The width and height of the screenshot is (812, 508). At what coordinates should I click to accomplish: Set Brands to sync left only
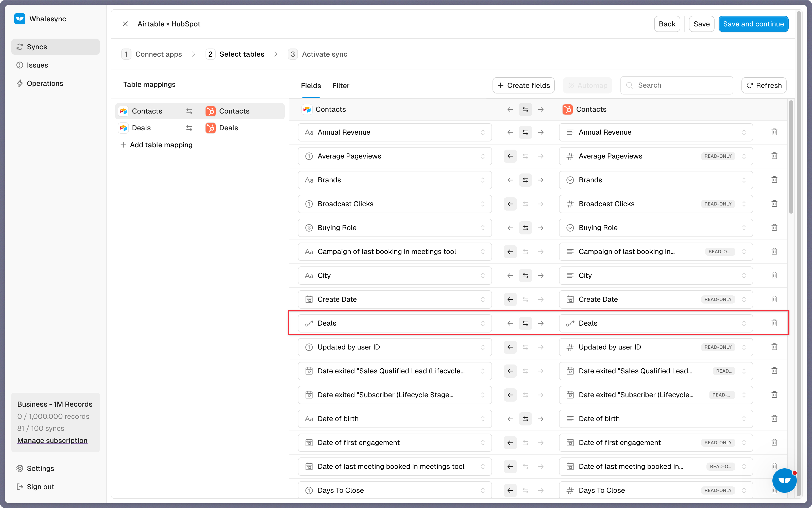click(510, 180)
